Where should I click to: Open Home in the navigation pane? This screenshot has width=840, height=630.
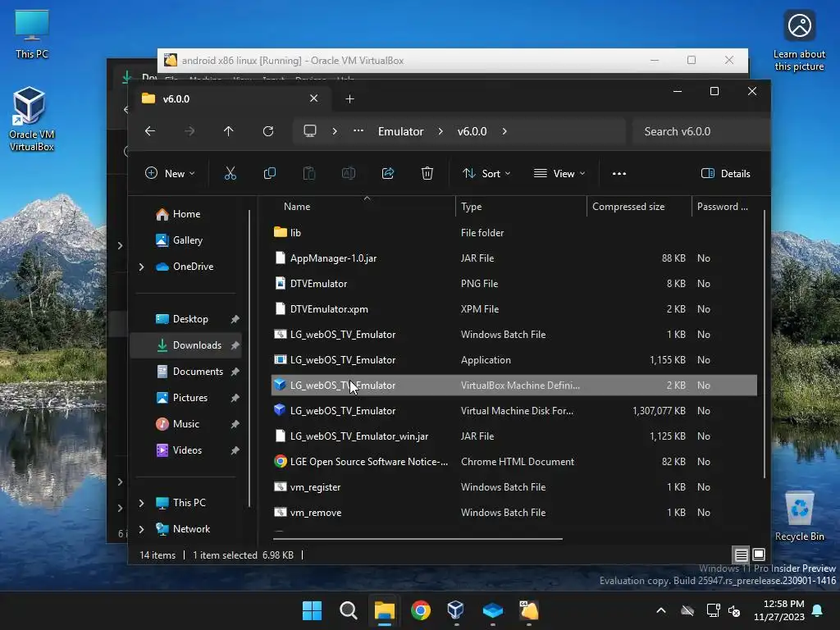click(x=186, y=214)
